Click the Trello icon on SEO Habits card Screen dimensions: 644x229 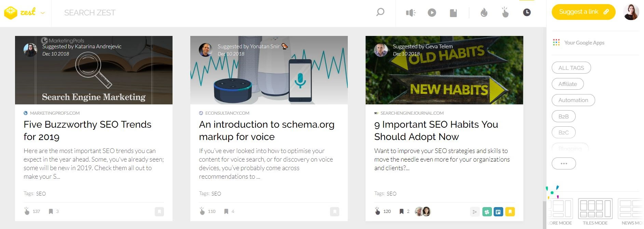[498, 212]
